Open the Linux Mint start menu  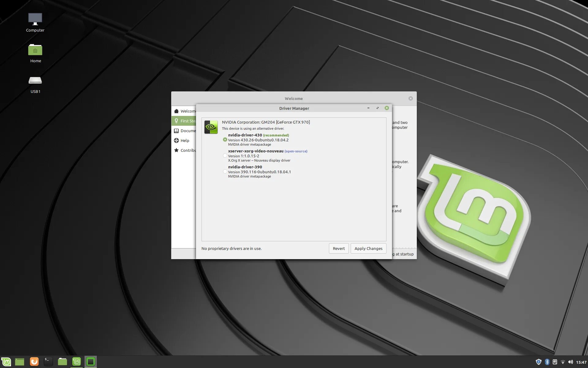[6, 362]
